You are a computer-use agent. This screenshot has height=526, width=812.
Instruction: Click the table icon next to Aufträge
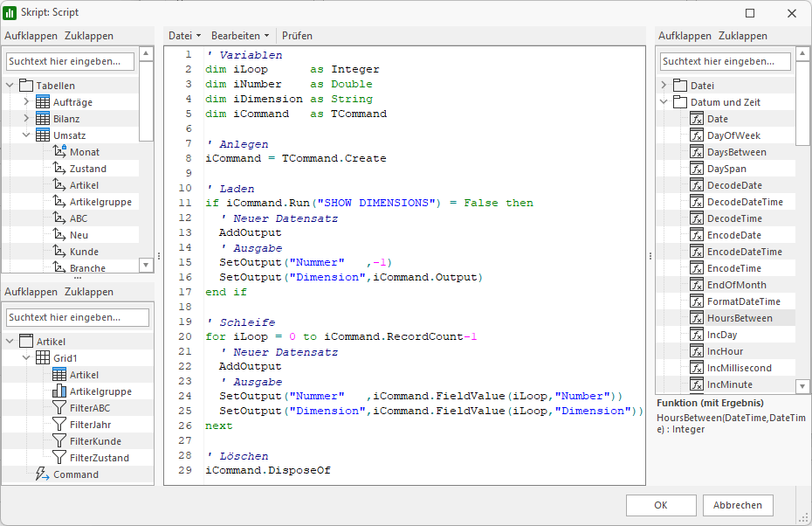pyautogui.click(x=43, y=102)
